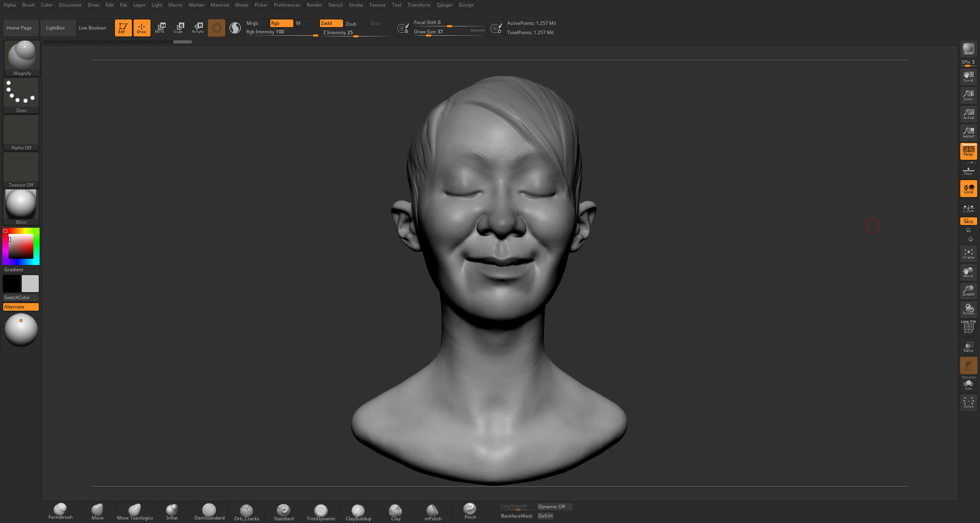The height and width of the screenshot is (523, 980).
Task: Toggle Draw mode
Action: (x=142, y=28)
